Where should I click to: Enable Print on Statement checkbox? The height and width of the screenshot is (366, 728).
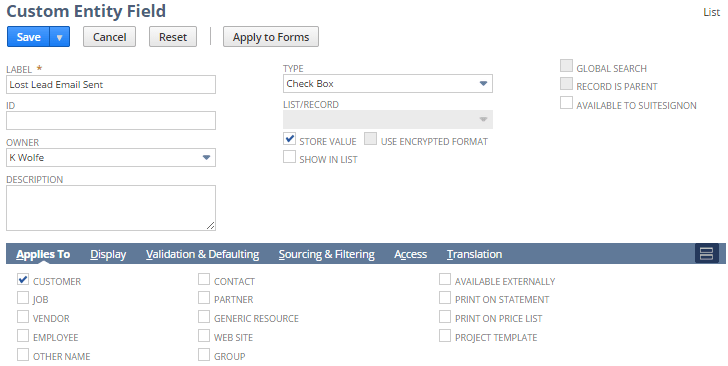(x=445, y=297)
